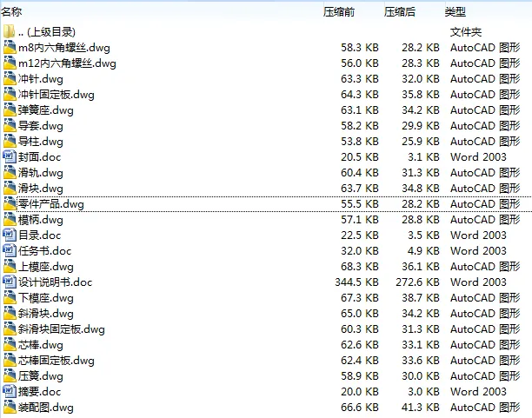The width and height of the screenshot is (532, 418).
Task: Click the 41.3 KB compressed size of 装配图.dwg
Action: [421, 408]
